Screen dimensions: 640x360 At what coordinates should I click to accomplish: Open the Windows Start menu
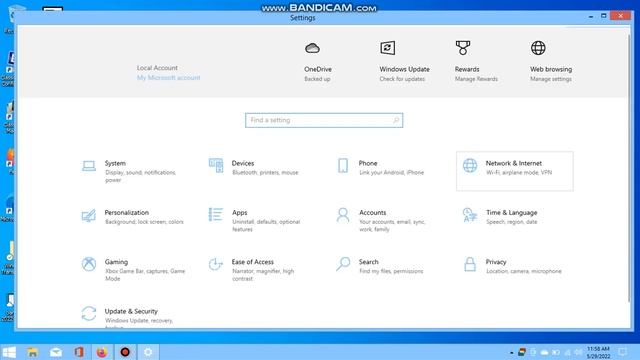(9, 352)
